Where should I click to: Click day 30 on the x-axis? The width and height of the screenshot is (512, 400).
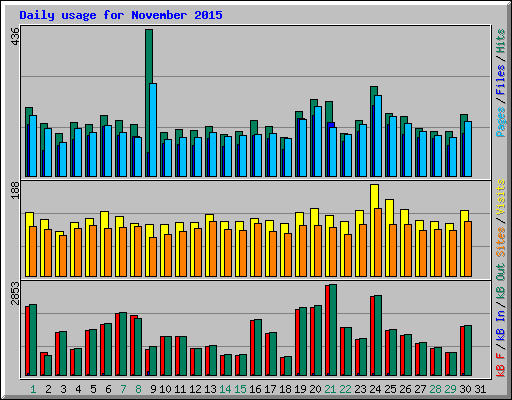click(x=465, y=389)
